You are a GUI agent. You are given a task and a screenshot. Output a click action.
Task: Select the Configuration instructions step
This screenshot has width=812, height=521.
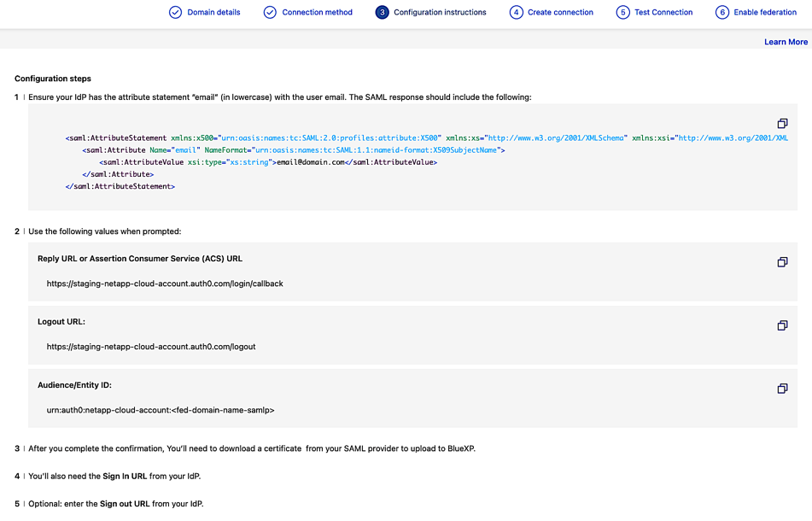[x=440, y=13]
